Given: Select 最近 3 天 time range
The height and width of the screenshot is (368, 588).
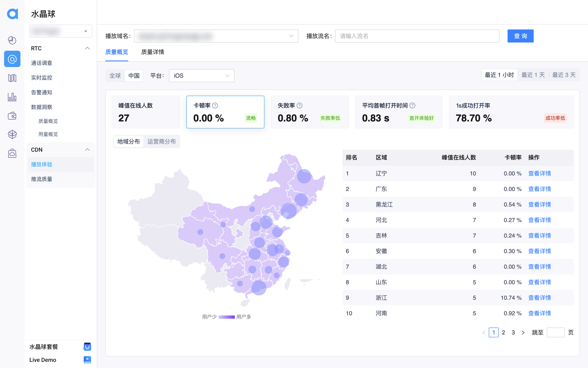Looking at the screenshot, I should coord(564,75).
